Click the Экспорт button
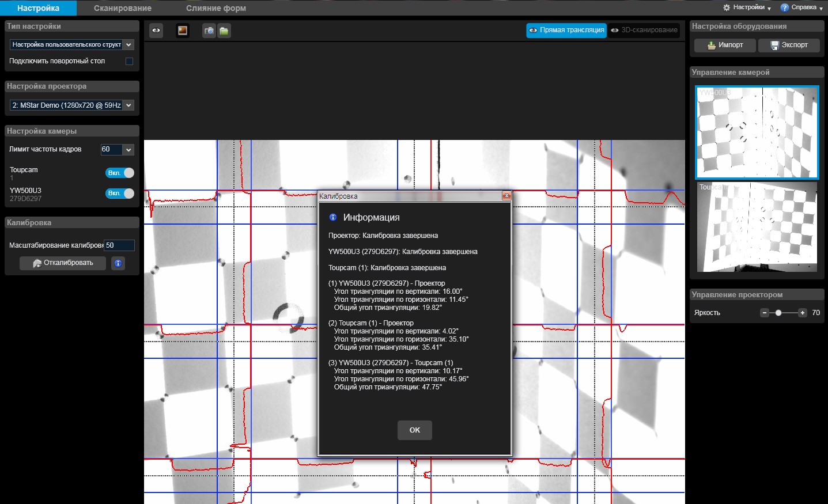 click(x=789, y=45)
